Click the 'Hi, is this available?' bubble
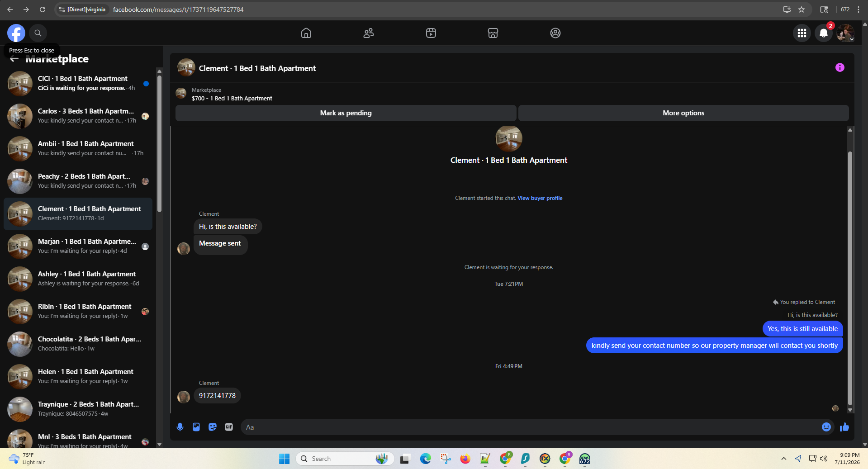The height and width of the screenshot is (469, 868). pyautogui.click(x=228, y=227)
